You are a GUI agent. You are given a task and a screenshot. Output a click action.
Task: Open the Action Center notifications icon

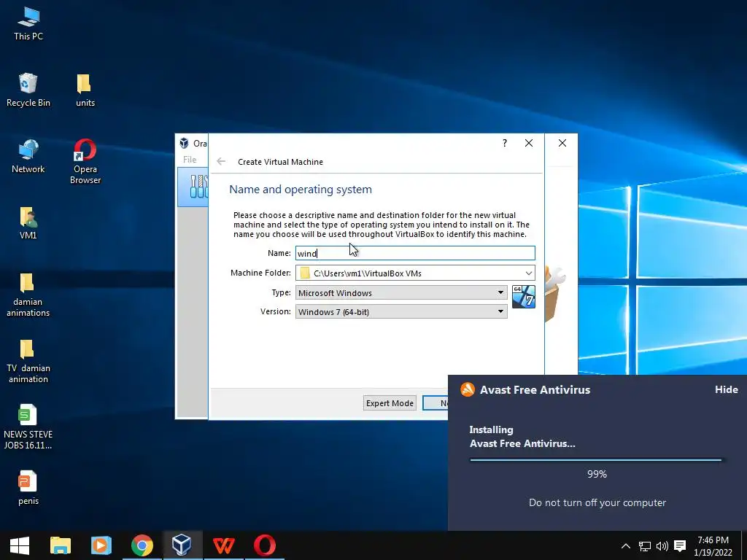point(680,545)
